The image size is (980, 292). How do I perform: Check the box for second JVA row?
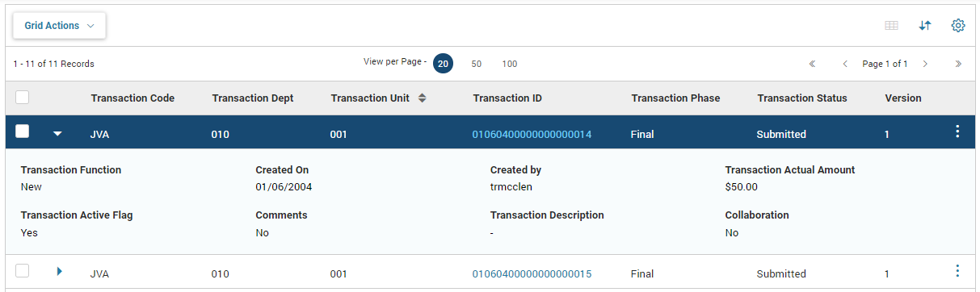click(23, 271)
